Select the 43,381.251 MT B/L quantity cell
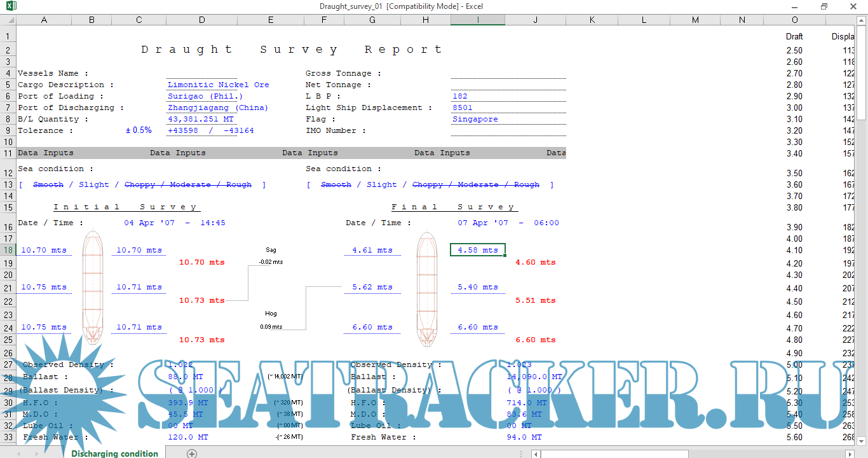 (x=201, y=119)
